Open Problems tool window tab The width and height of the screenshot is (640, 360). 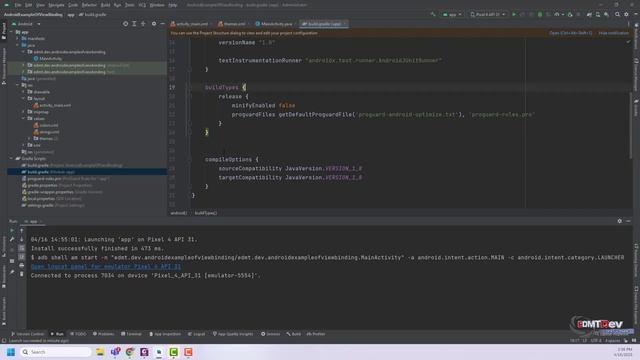[x=104, y=334]
